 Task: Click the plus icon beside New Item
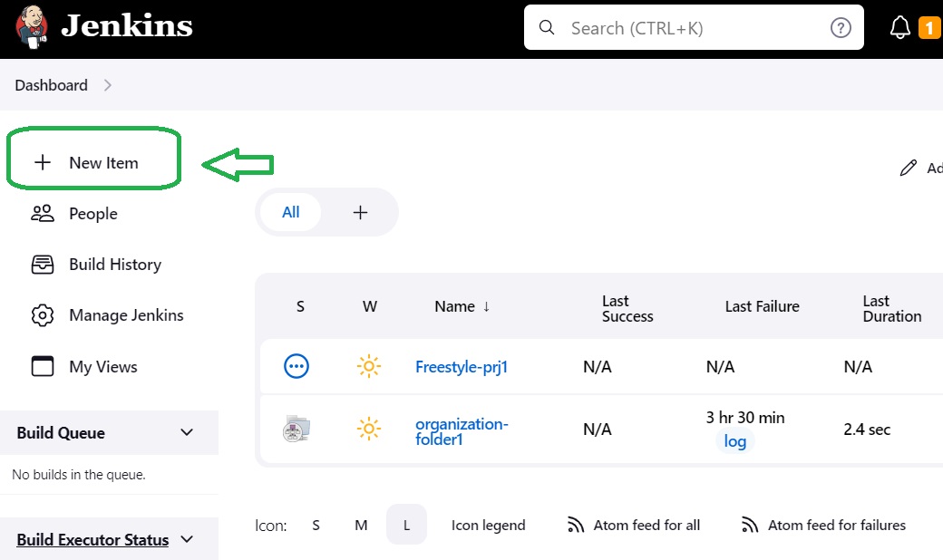(x=42, y=162)
